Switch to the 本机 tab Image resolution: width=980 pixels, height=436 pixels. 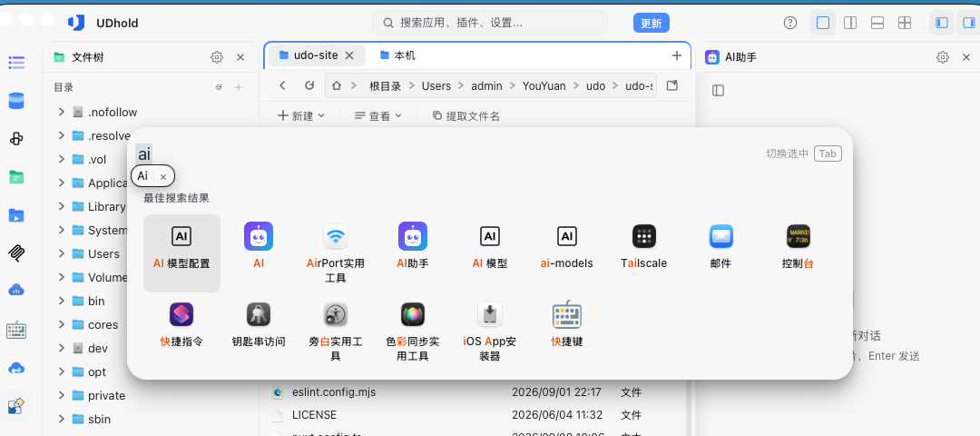click(x=397, y=55)
